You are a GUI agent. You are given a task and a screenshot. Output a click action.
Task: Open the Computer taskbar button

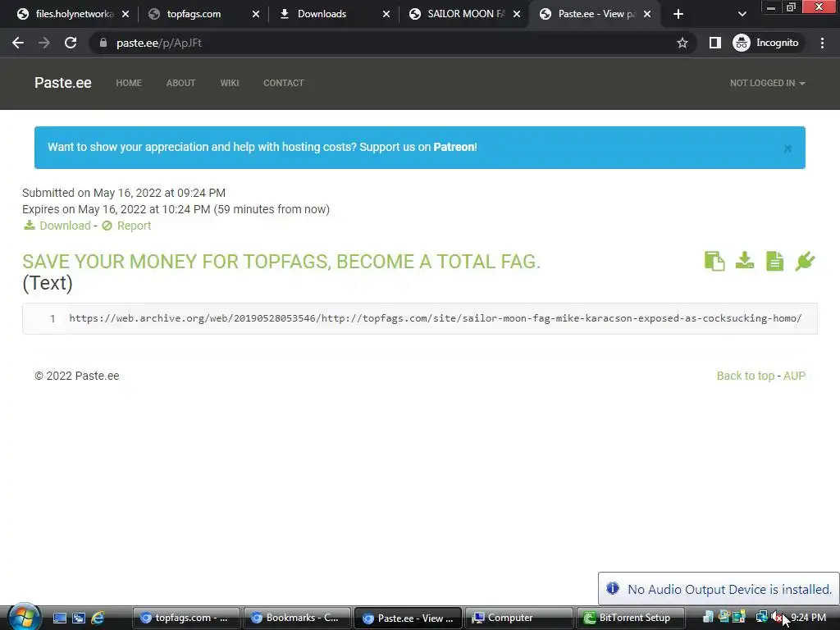(x=519, y=618)
